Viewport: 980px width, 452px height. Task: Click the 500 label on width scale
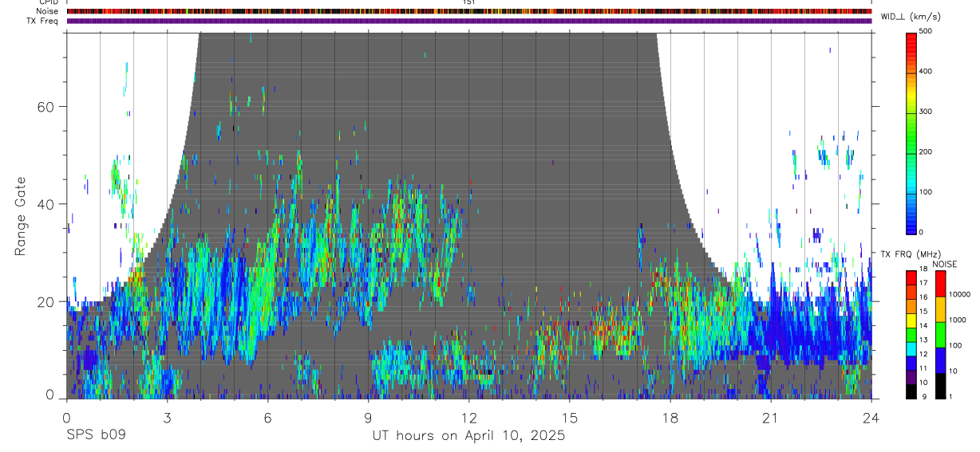926,31
